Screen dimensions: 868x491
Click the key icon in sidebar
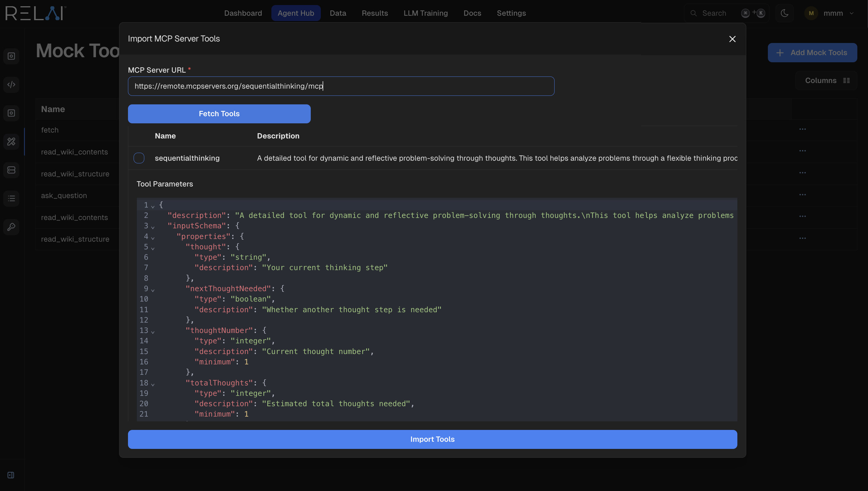pyautogui.click(x=11, y=227)
